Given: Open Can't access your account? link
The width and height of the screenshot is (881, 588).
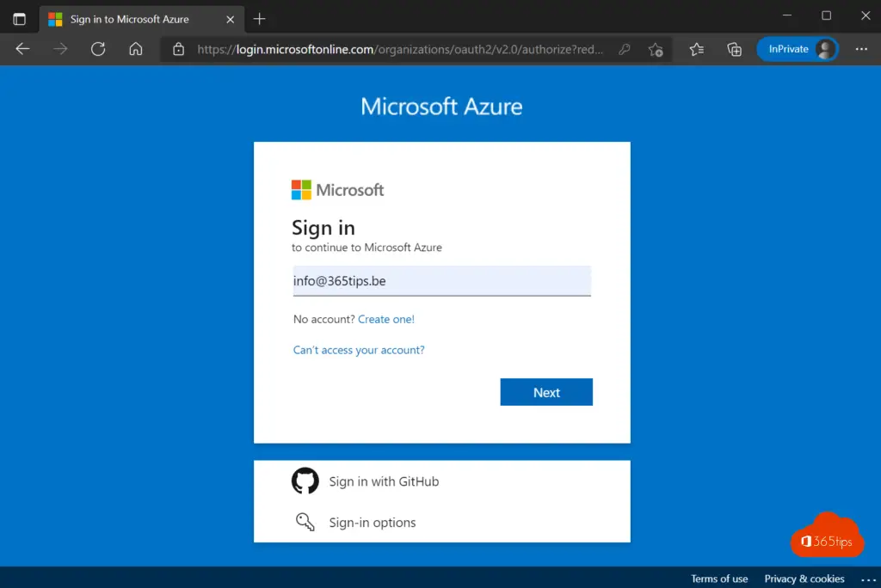Looking at the screenshot, I should (x=359, y=350).
